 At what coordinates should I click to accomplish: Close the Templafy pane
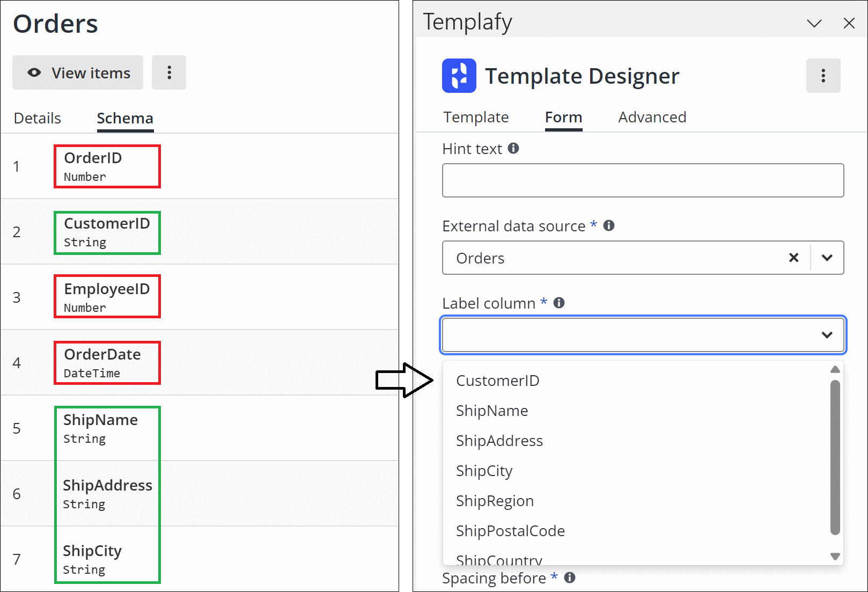849,23
